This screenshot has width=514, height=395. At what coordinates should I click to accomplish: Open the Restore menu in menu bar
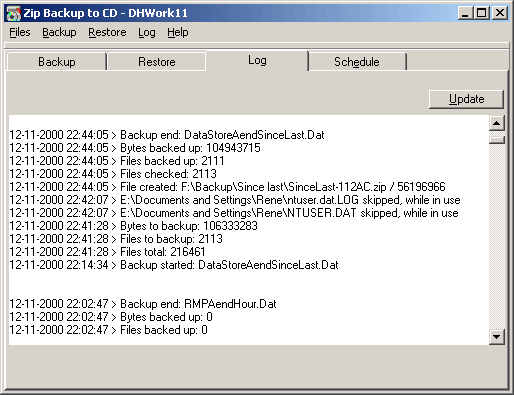coord(107,32)
